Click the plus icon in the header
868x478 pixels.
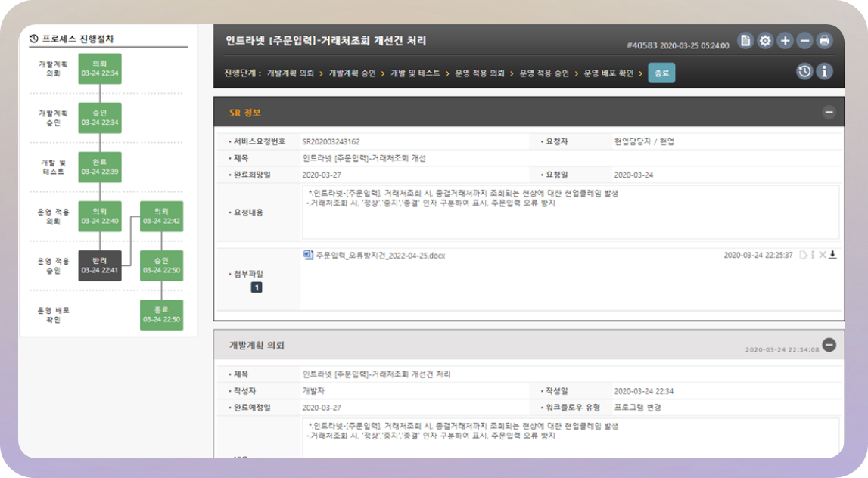point(785,40)
